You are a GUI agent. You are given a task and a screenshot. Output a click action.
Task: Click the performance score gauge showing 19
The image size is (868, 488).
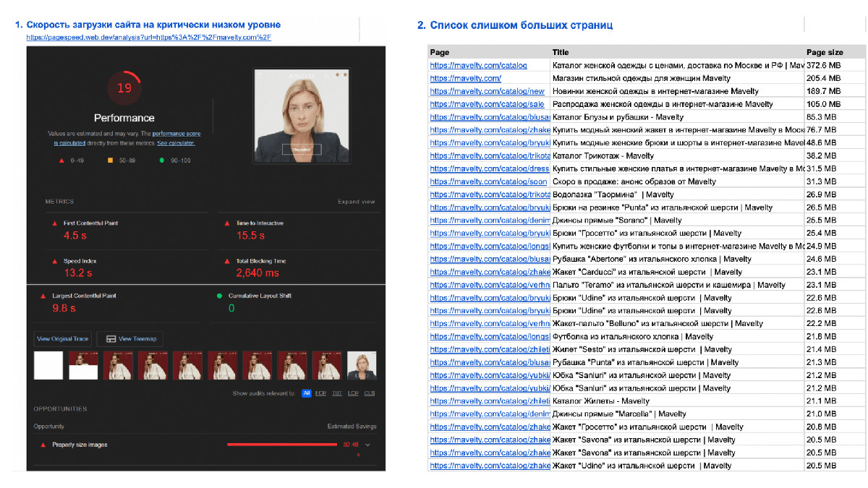(x=124, y=88)
